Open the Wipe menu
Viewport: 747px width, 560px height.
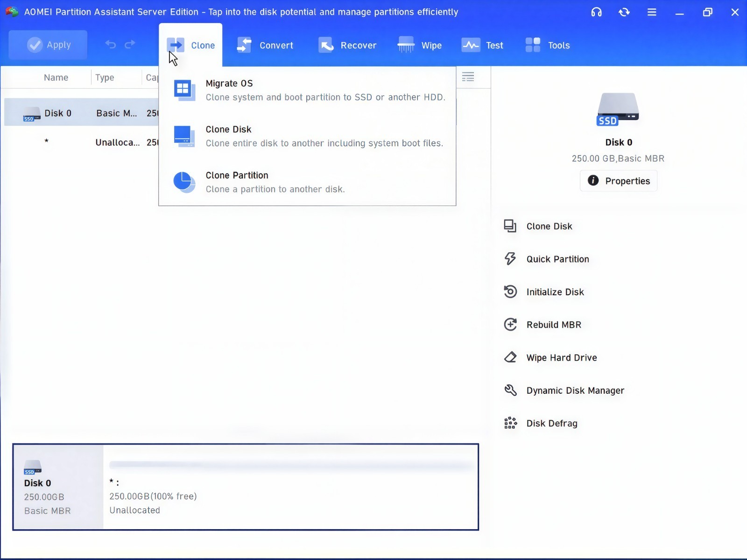pyautogui.click(x=419, y=45)
